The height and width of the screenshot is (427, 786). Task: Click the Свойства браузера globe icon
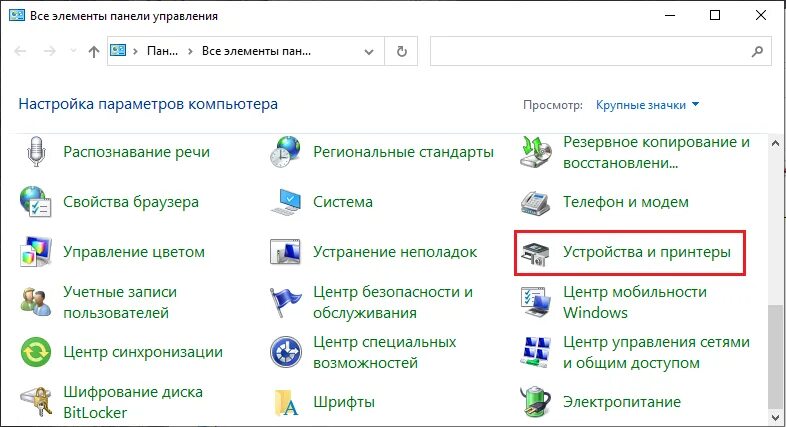click(36, 201)
